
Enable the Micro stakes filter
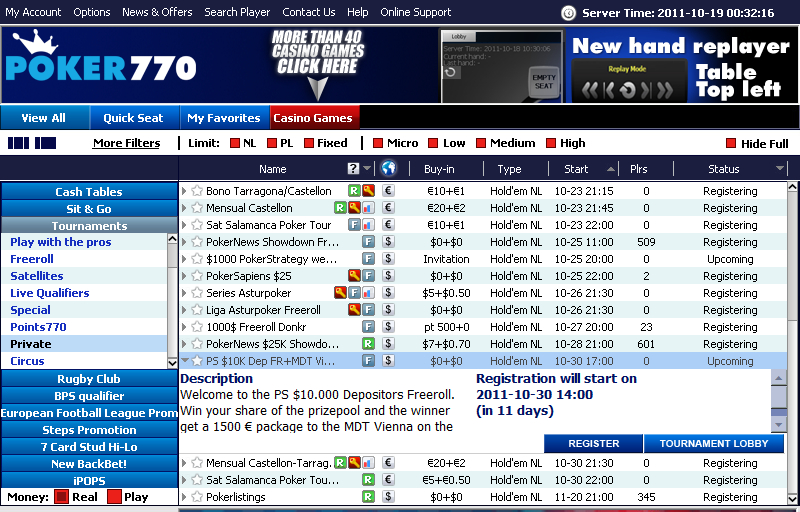click(x=378, y=143)
